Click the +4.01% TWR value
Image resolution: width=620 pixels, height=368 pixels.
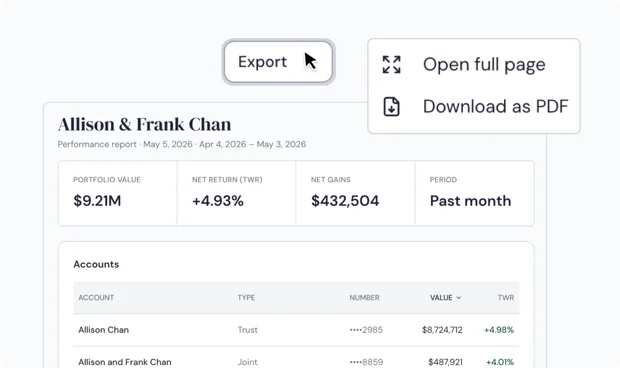point(500,362)
